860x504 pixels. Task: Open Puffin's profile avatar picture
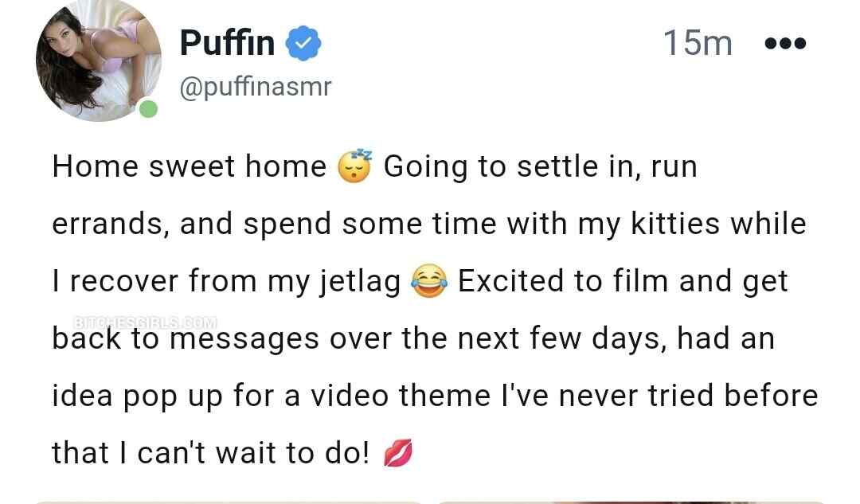(97, 60)
